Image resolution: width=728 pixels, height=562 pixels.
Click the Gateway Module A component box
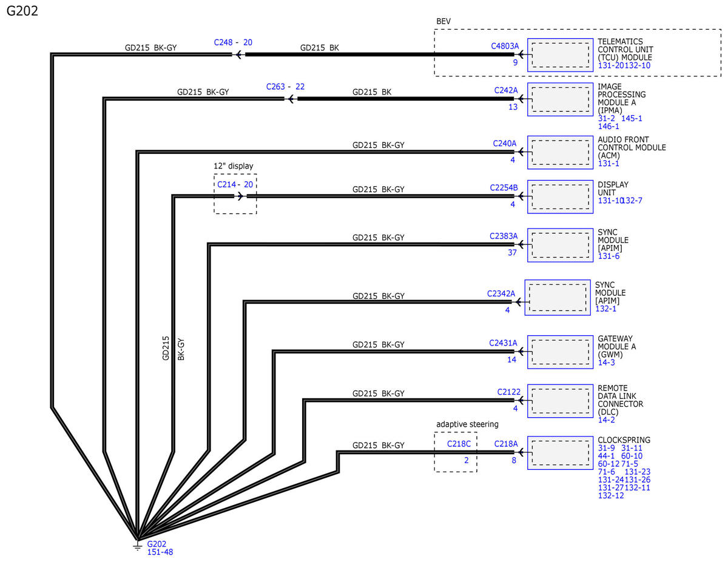560,352
